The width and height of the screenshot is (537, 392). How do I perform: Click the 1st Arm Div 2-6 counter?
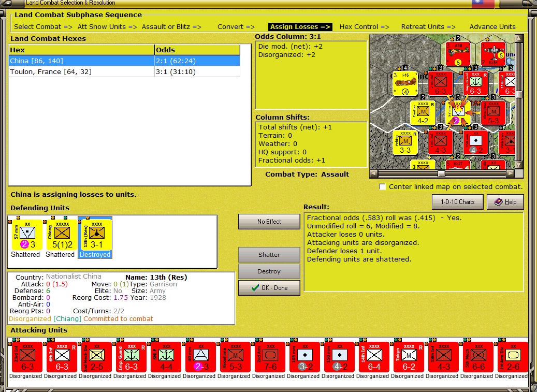513,357
